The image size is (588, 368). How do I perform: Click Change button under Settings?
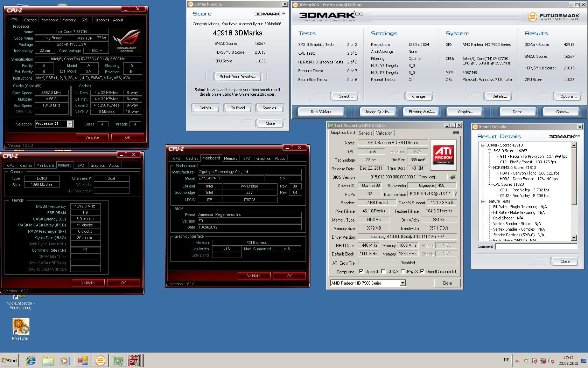pos(420,96)
